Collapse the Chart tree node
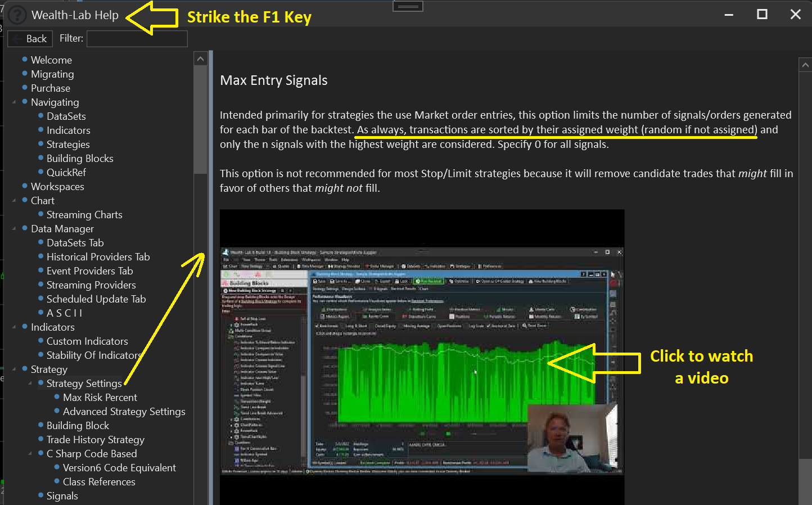812x505 pixels. (14, 201)
